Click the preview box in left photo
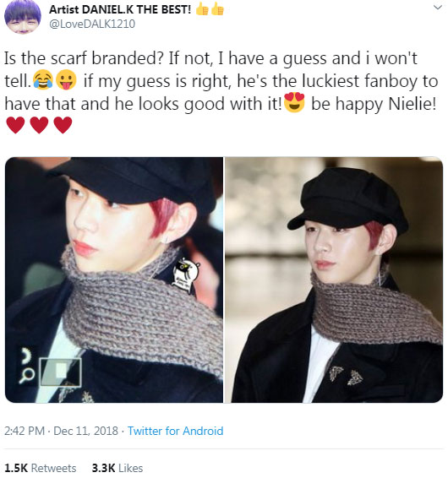The image size is (448, 478). 60,372
